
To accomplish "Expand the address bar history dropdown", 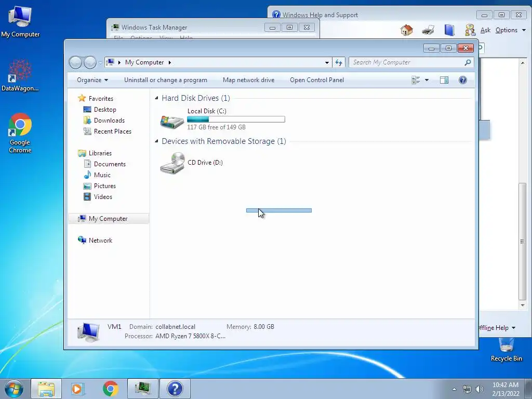I will point(327,62).
